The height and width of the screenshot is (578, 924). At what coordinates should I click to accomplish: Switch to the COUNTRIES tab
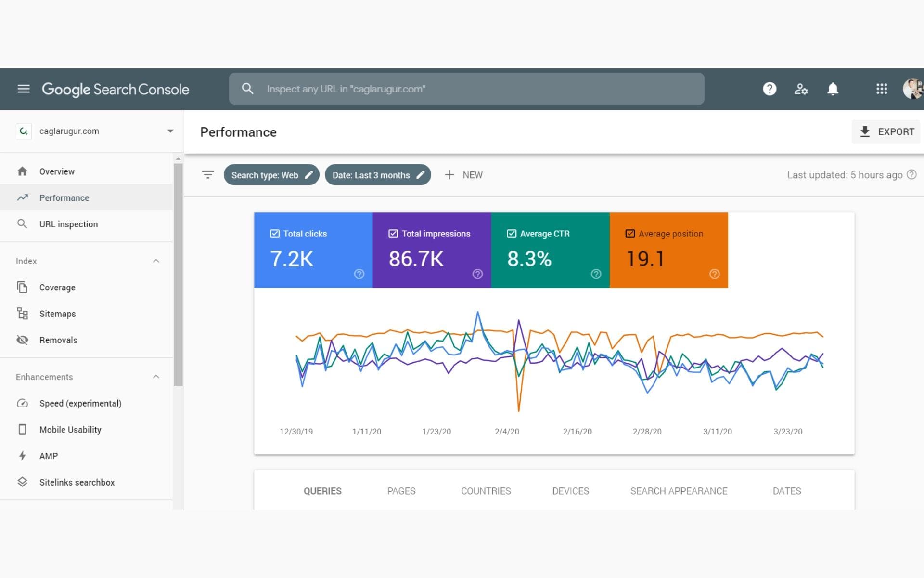click(x=486, y=491)
